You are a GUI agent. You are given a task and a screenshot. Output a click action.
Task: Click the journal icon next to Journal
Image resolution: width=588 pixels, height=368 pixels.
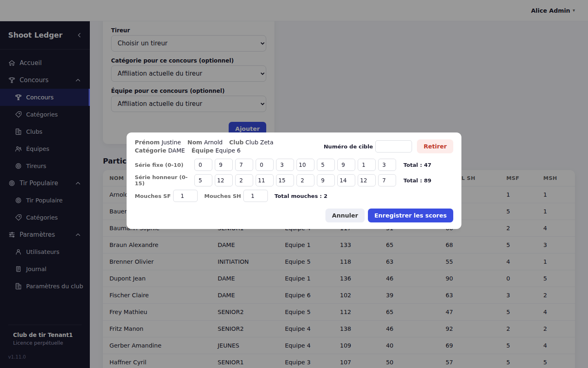[x=18, y=269]
